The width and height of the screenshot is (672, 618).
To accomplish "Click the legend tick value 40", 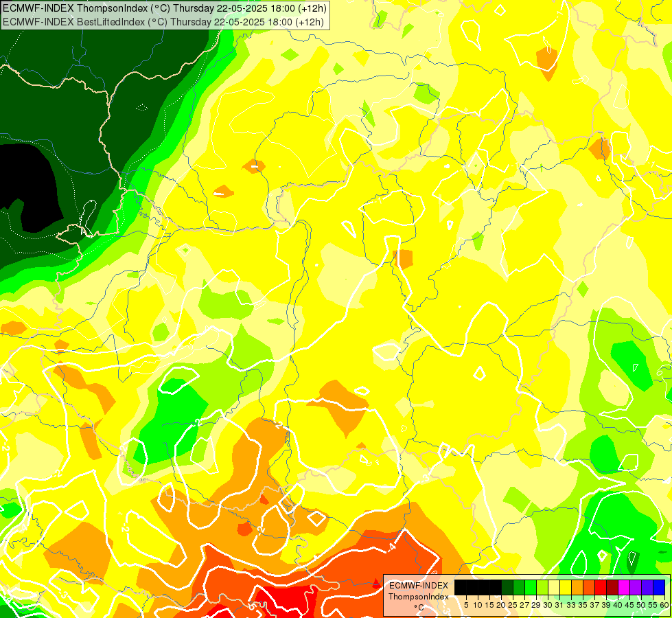I will tap(618, 605).
